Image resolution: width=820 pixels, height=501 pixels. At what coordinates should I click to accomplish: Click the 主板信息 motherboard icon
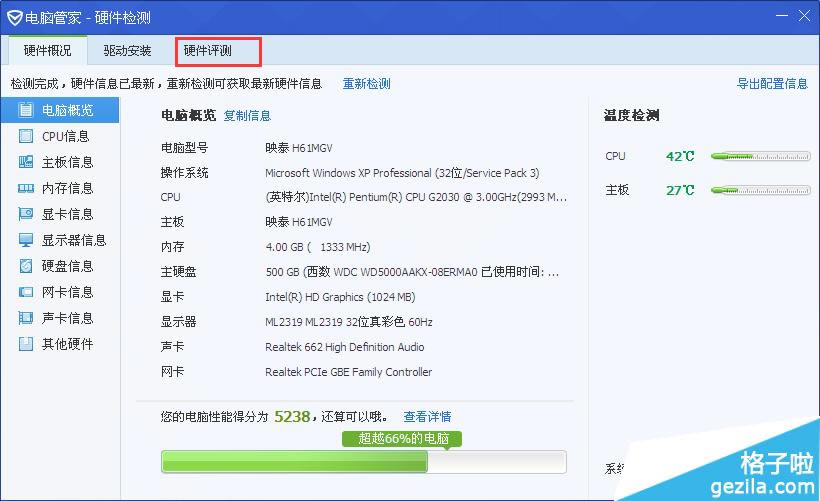pyautogui.click(x=25, y=162)
